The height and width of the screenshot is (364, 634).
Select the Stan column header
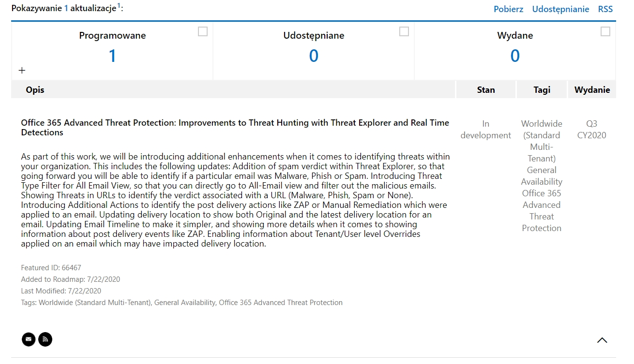(x=486, y=90)
